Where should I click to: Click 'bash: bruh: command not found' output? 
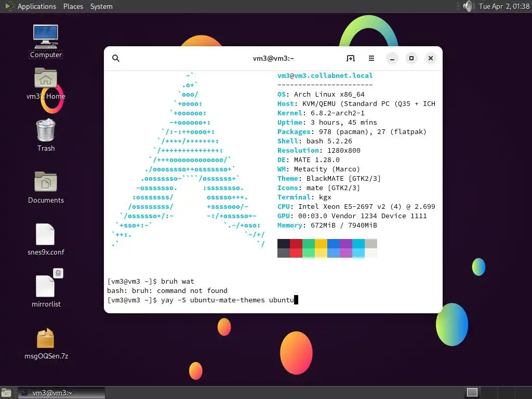167,291
